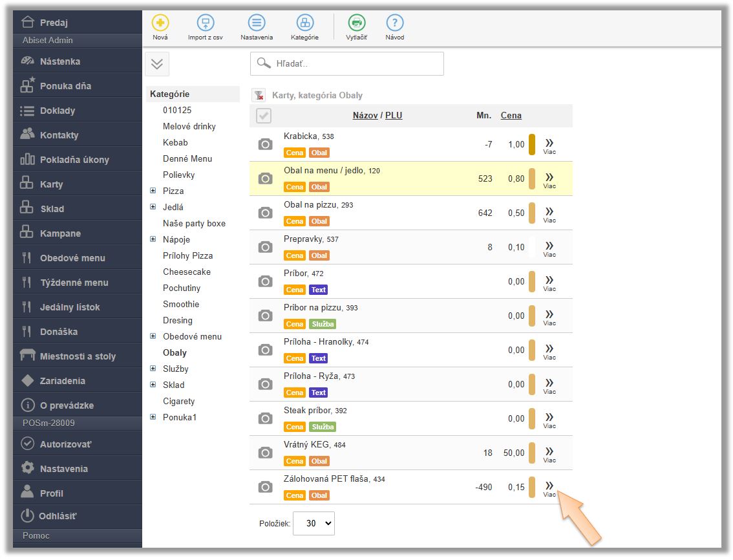Screen dimensions: 733x560
Task: Toggle the select-all checkbox in table header
Action: (x=264, y=116)
